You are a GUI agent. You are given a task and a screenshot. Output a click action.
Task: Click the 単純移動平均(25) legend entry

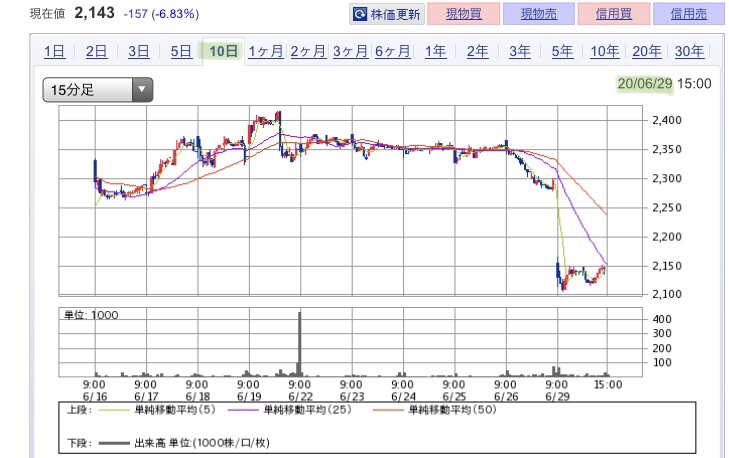coord(290,410)
